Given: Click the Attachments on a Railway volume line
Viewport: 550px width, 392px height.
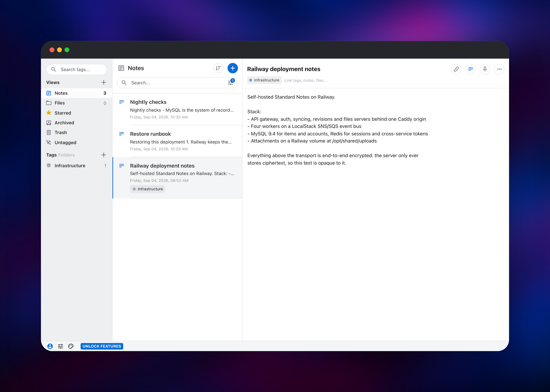Looking at the screenshot, I should coord(312,141).
